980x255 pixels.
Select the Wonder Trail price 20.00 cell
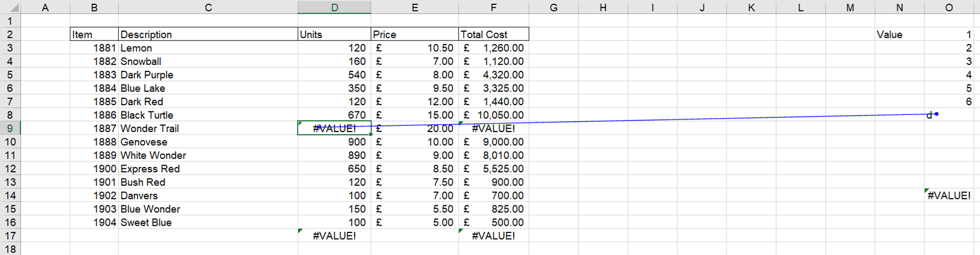pos(415,130)
